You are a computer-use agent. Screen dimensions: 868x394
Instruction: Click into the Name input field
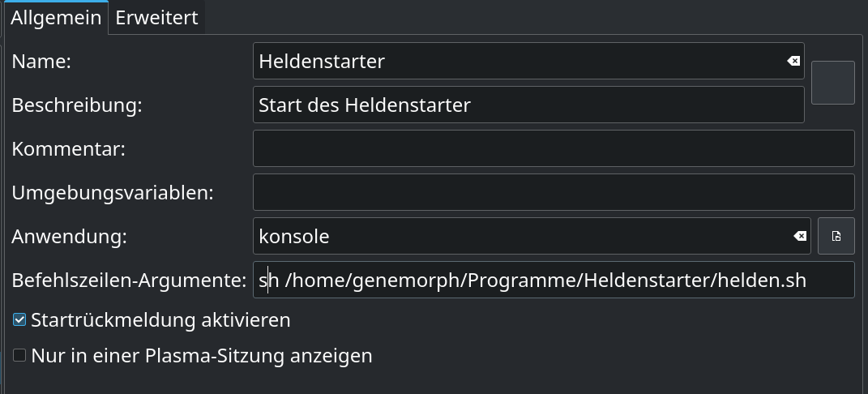click(519, 61)
